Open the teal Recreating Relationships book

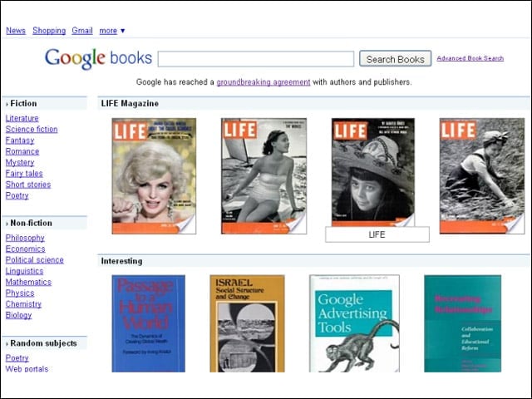tap(462, 323)
